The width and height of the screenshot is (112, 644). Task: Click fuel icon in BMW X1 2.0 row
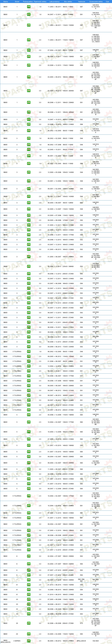(x=29, y=585)
